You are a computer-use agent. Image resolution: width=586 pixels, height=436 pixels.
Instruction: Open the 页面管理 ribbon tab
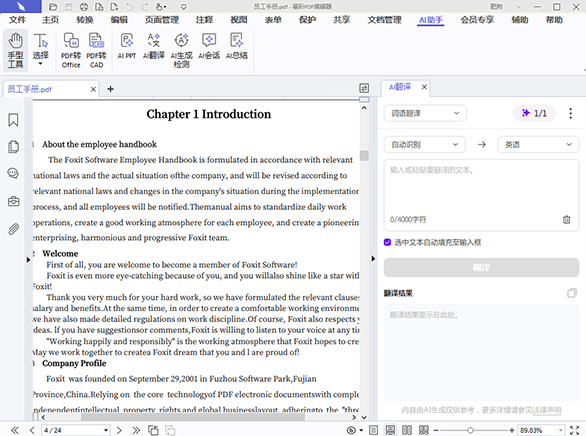point(162,20)
